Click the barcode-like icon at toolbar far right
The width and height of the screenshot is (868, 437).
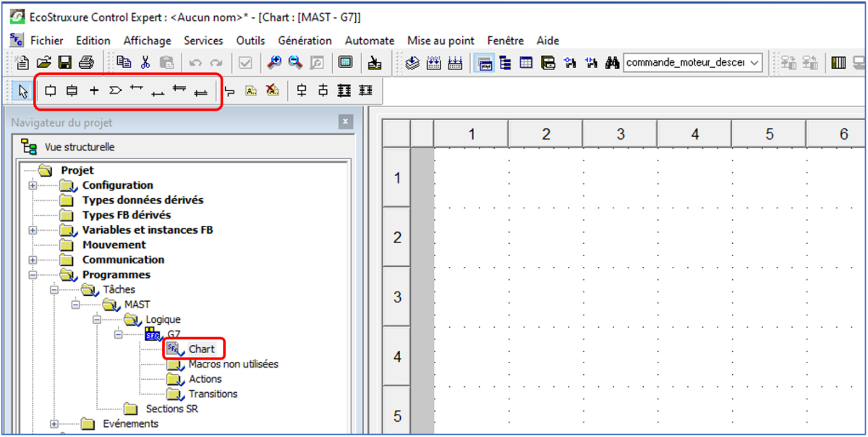(838, 63)
